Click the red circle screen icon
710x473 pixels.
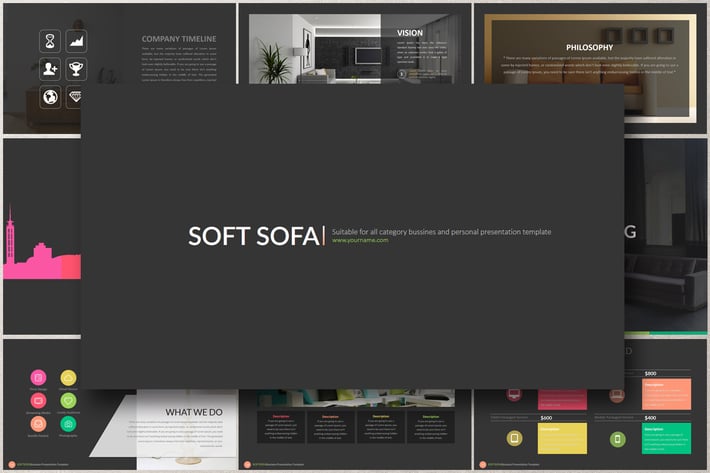click(38, 401)
